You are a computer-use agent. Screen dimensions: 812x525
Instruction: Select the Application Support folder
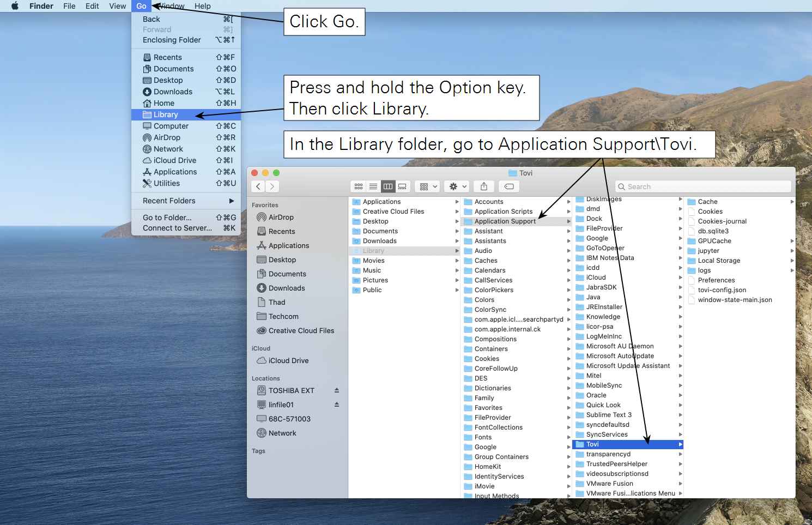[516, 221]
